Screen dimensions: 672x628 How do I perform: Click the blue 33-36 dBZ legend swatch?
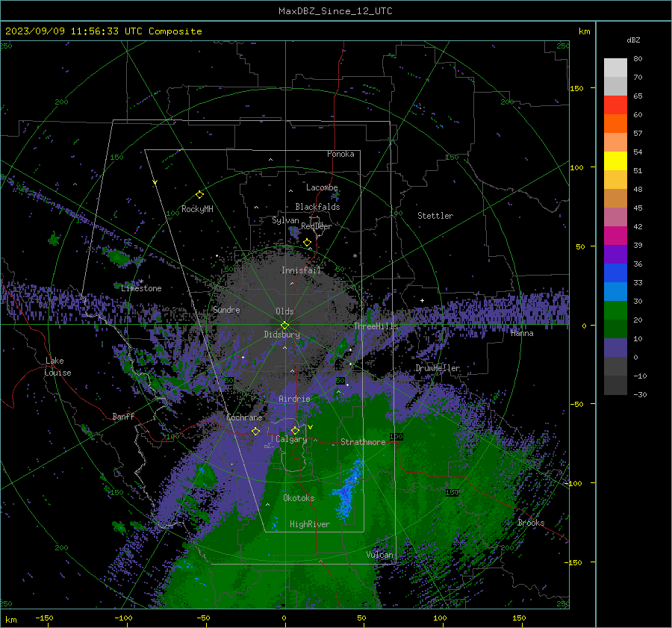click(615, 273)
